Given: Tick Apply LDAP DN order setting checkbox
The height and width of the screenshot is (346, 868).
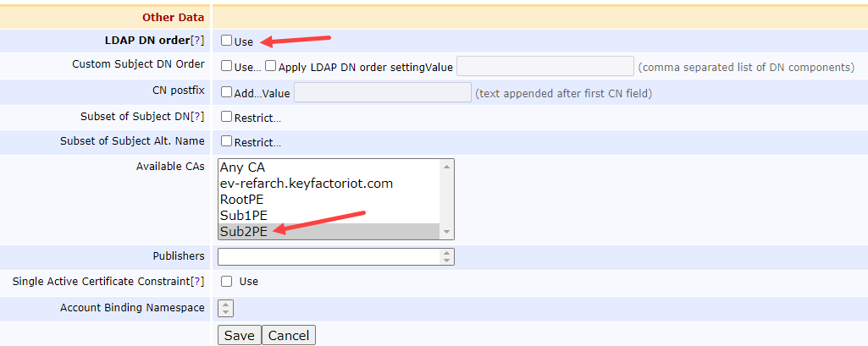Looking at the screenshot, I should [x=271, y=66].
